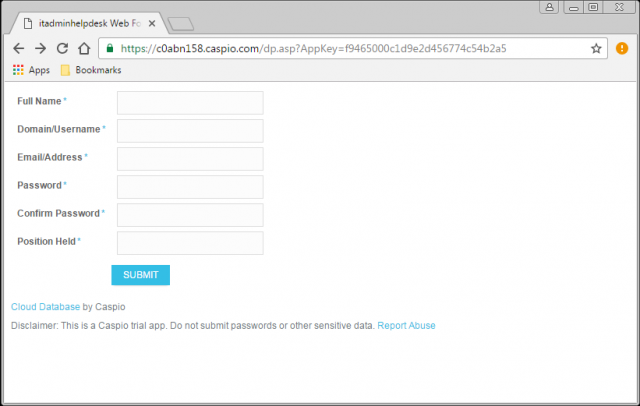Open the browser home page
The height and width of the screenshot is (406, 640).
[84, 49]
